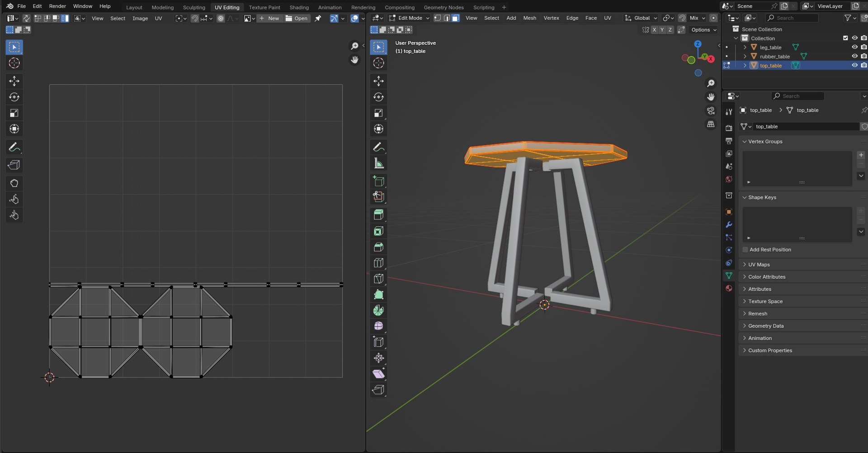Viewport: 868px width, 453px height.
Task: Switch to face select mode in 3D viewport
Action: 455,18
